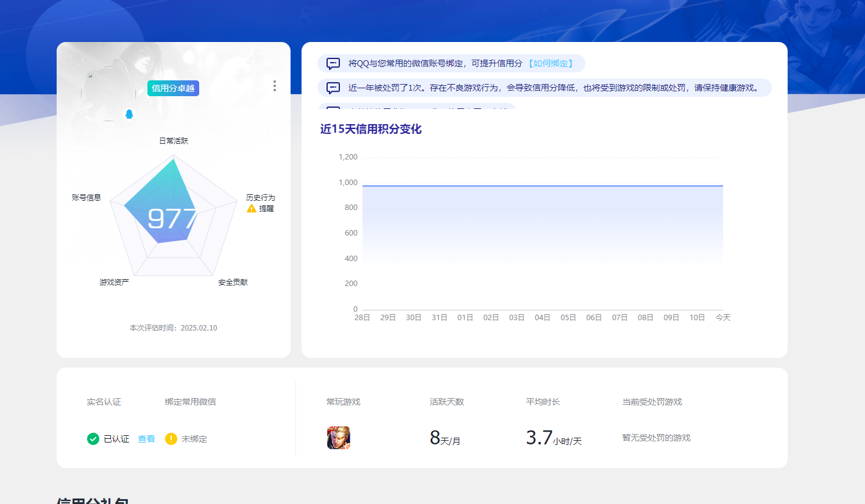Click the 历史行为 radar label
Viewport: 865px width, 504px height.
tap(261, 198)
